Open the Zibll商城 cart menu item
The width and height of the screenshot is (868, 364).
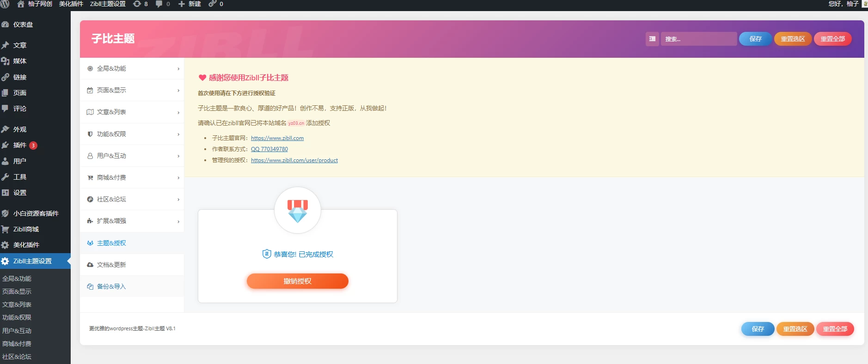click(25, 229)
